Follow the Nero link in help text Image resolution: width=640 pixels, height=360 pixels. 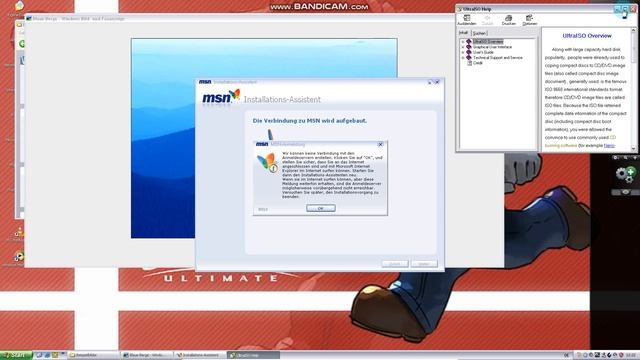pos(609,145)
